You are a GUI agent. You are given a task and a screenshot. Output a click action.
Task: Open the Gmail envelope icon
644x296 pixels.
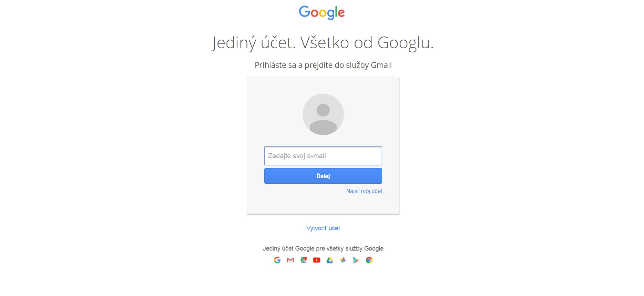(x=290, y=260)
